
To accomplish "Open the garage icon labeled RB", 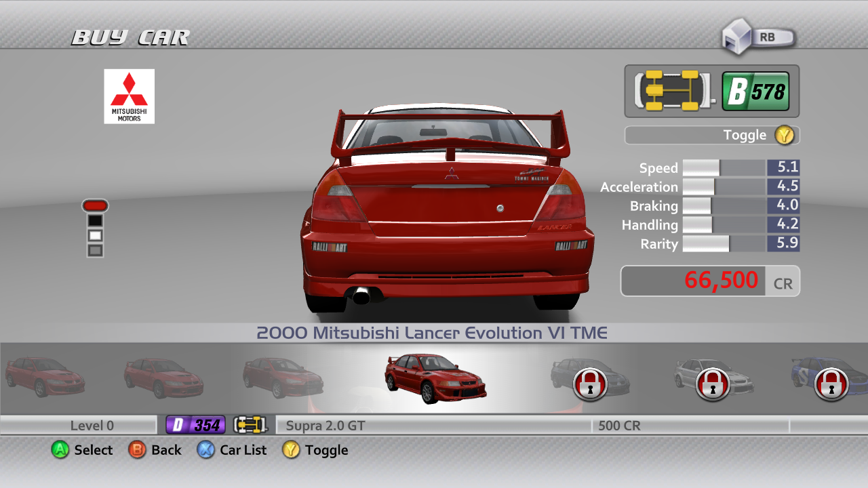I will pos(758,37).
